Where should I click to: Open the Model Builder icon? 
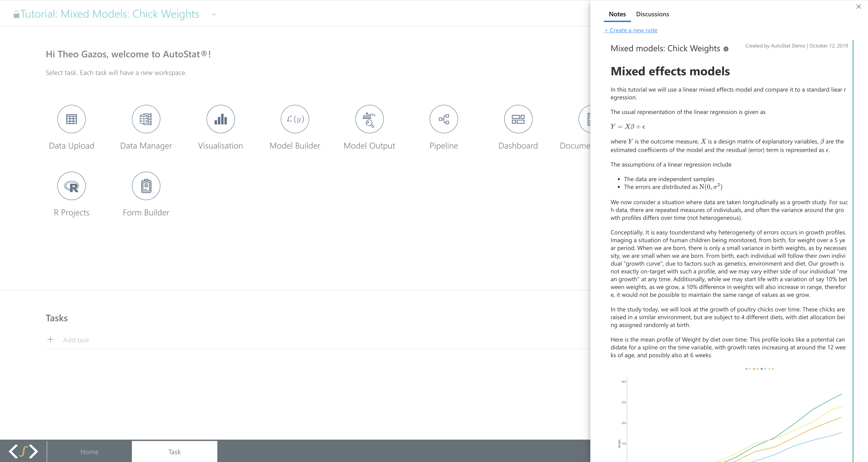click(295, 119)
